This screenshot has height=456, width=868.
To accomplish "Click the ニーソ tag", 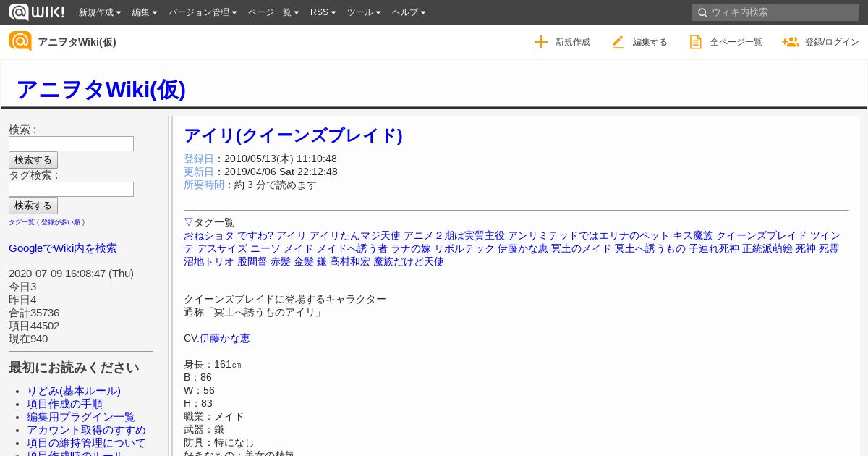I will (265, 248).
